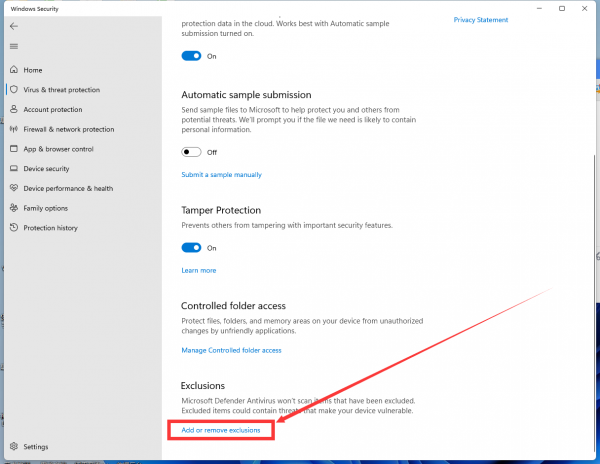The width and height of the screenshot is (600, 464).
Task: Click the Exclusions heading text
Action: (203, 386)
